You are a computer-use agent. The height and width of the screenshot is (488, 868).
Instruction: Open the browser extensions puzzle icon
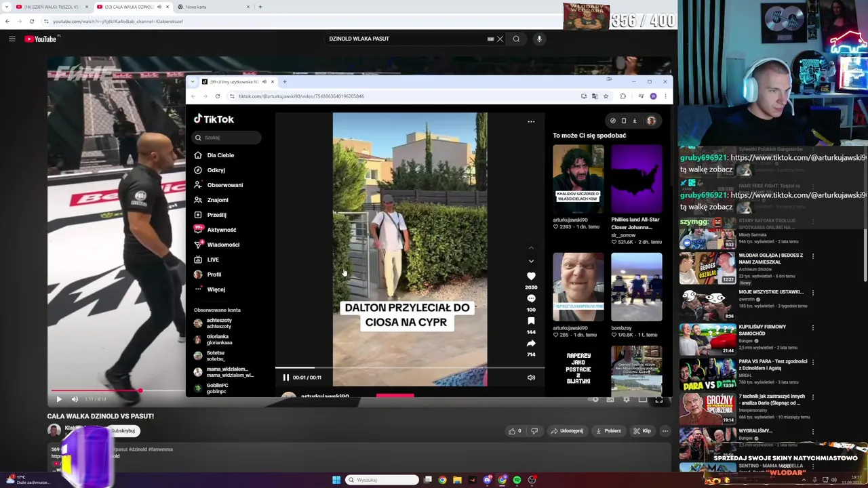(x=623, y=96)
